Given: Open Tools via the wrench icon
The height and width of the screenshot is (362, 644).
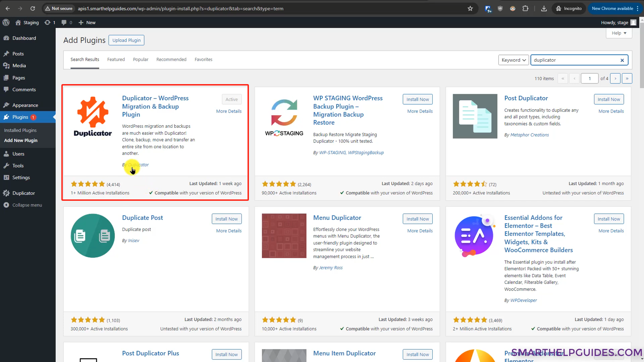Looking at the screenshot, I should pyautogui.click(x=7, y=166).
